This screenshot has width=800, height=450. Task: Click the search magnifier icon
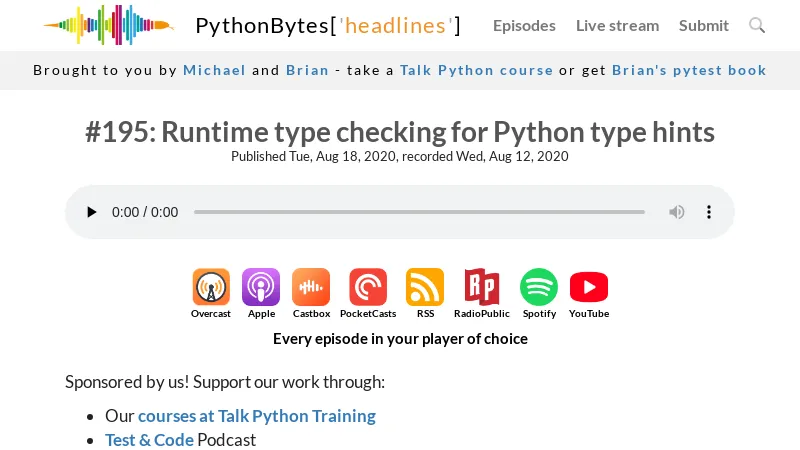pyautogui.click(x=757, y=25)
